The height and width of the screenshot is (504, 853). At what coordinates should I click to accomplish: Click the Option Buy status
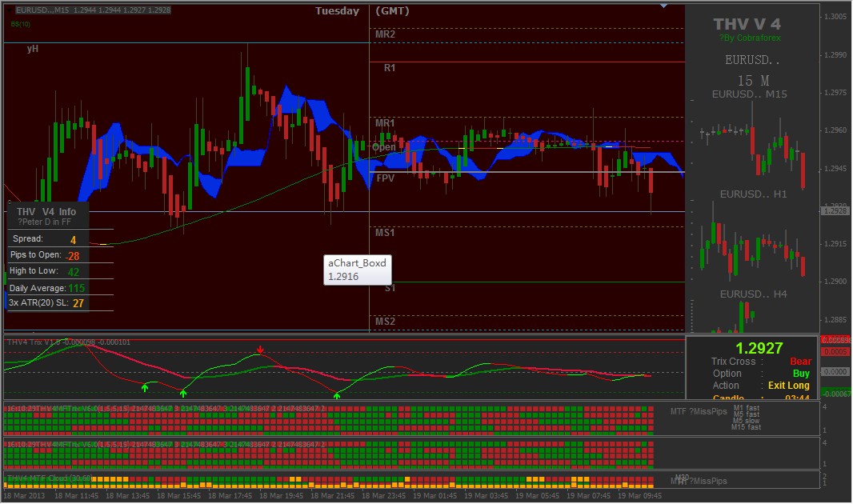point(801,374)
